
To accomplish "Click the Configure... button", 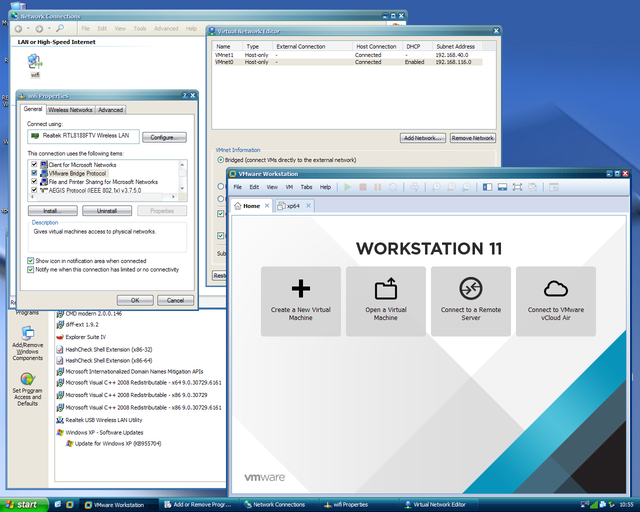I will tap(164, 137).
